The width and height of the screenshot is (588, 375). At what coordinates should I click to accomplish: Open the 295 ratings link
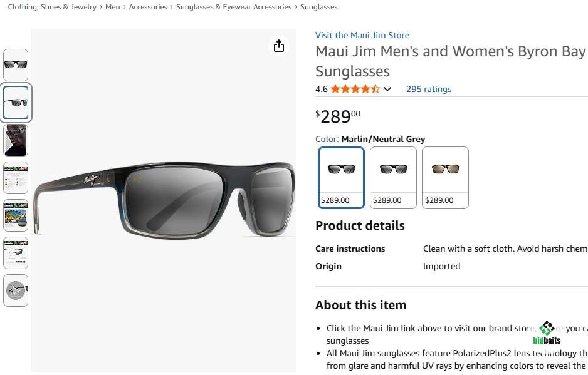[x=428, y=89]
